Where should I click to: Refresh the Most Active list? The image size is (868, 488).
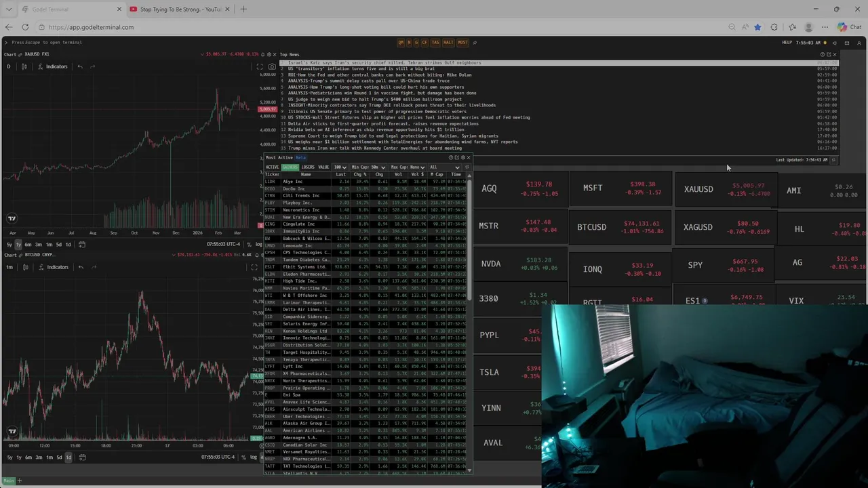click(467, 167)
